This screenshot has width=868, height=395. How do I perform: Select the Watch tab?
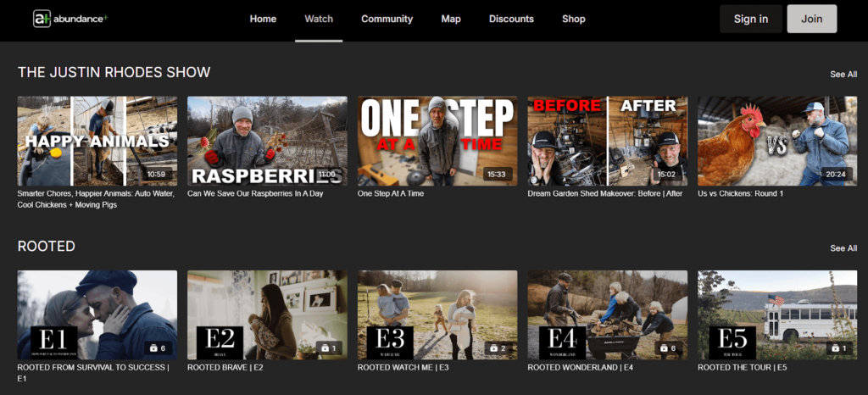[x=319, y=19]
